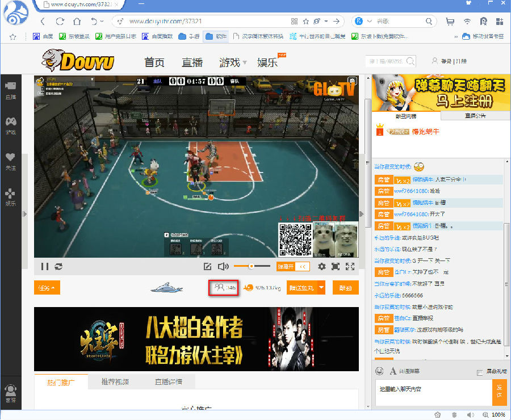This screenshot has width=511, height=420.
Task: Open the 直播 live menu item
Action: pos(192,62)
